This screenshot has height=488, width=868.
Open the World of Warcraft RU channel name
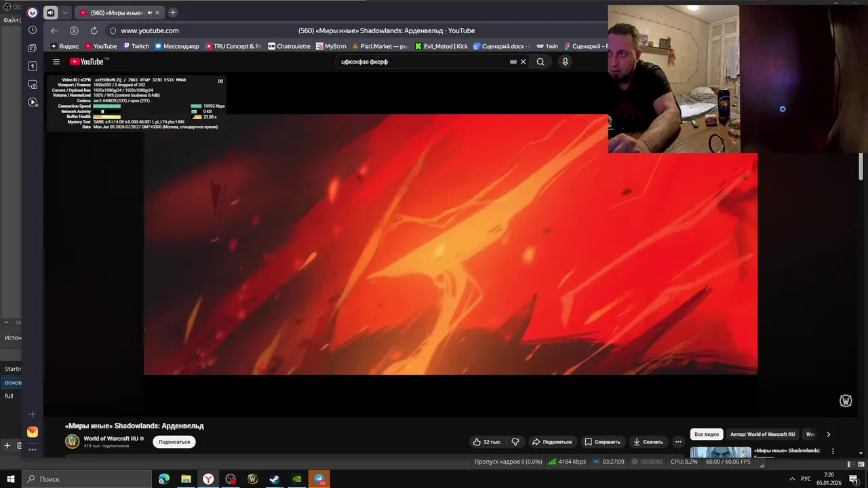click(111, 439)
